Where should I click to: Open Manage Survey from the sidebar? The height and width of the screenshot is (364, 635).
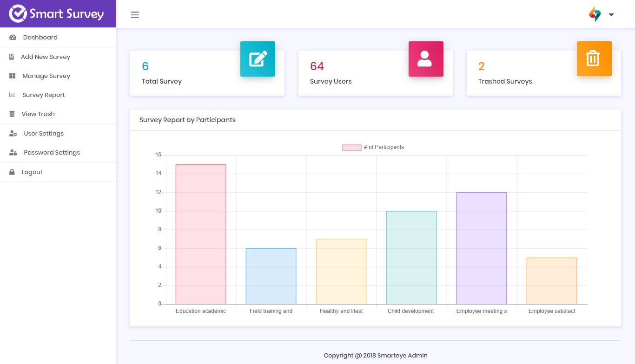[x=58, y=76]
